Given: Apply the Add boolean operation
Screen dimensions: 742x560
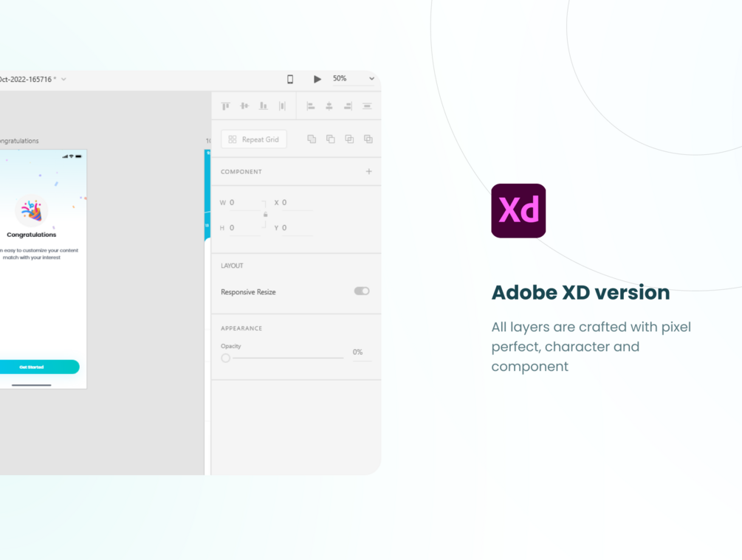Looking at the screenshot, I should click(x=312, y=139).
